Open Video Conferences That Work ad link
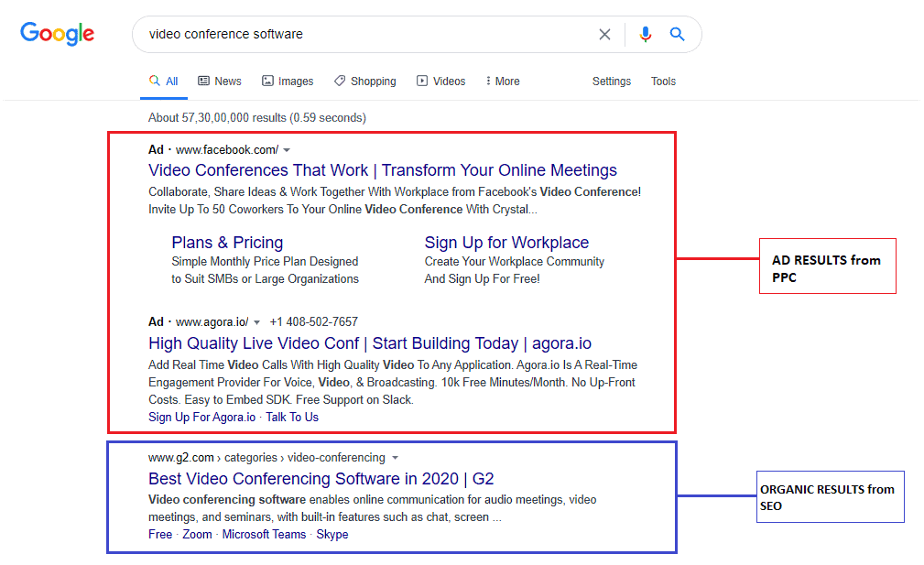924x565 pixels. (383, 170)
